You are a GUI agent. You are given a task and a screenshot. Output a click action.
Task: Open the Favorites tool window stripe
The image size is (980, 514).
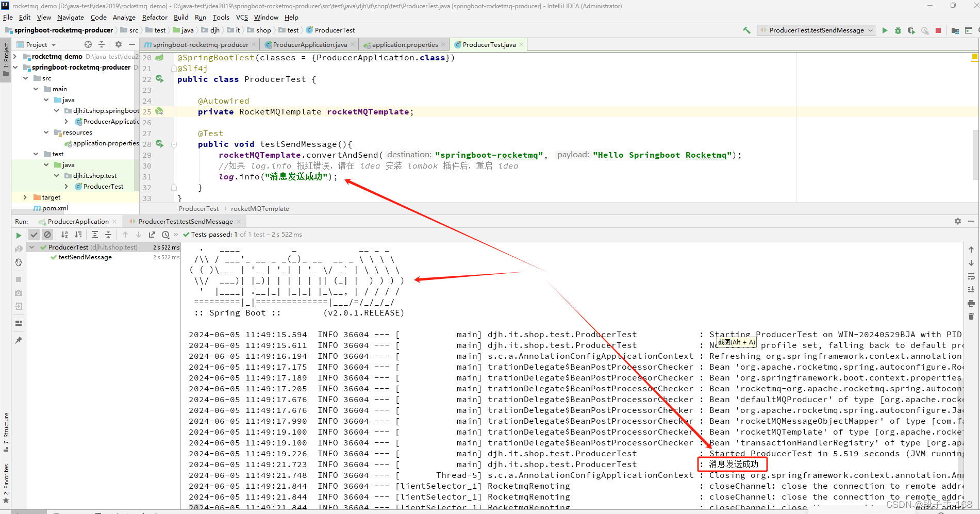(6, 484)
